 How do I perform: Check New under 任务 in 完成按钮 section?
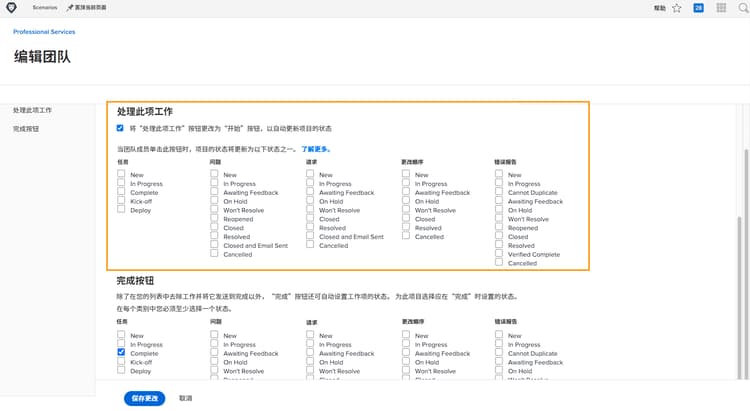(x=121, y=334)
